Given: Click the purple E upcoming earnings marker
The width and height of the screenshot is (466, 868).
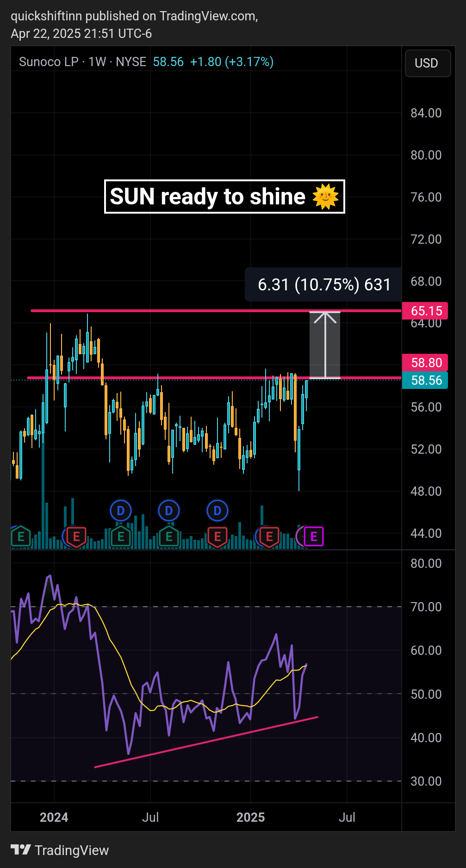Looking at the screenshot, I should [x=314, y=536].
